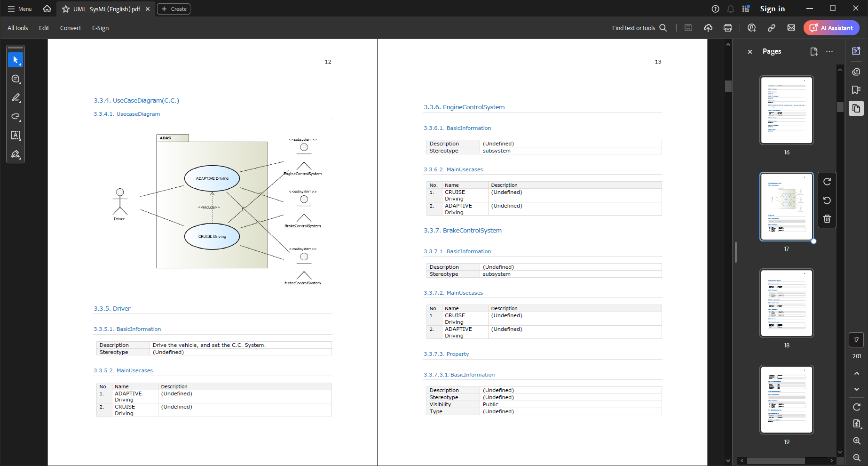
Task: Star the UML_SysML(English).pdf document
Action: 66,9
